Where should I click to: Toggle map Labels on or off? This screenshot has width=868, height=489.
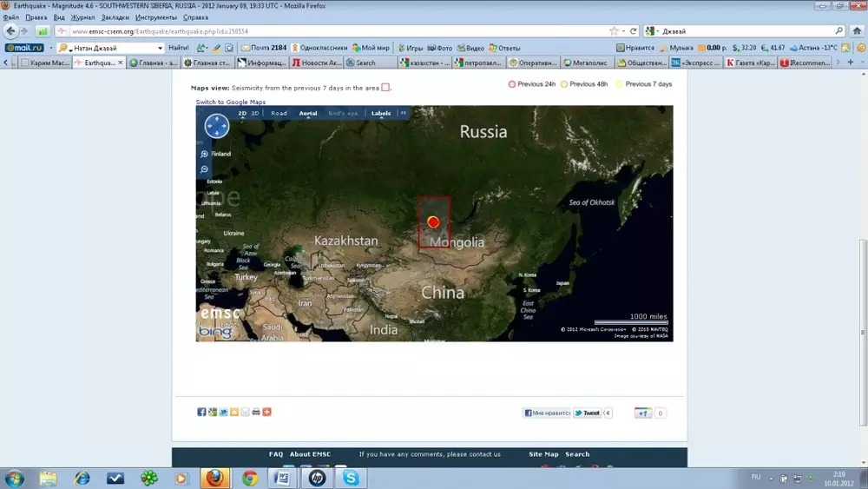click(x=381, y=113)
